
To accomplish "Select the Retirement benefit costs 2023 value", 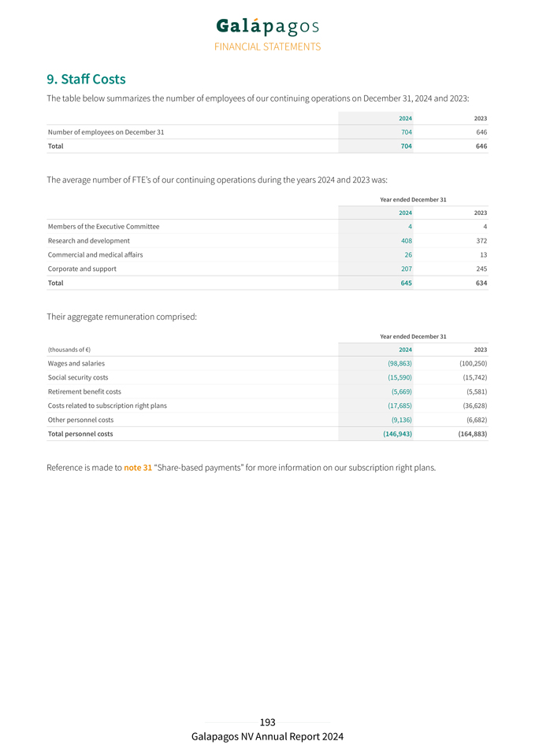I will (477, 392).
